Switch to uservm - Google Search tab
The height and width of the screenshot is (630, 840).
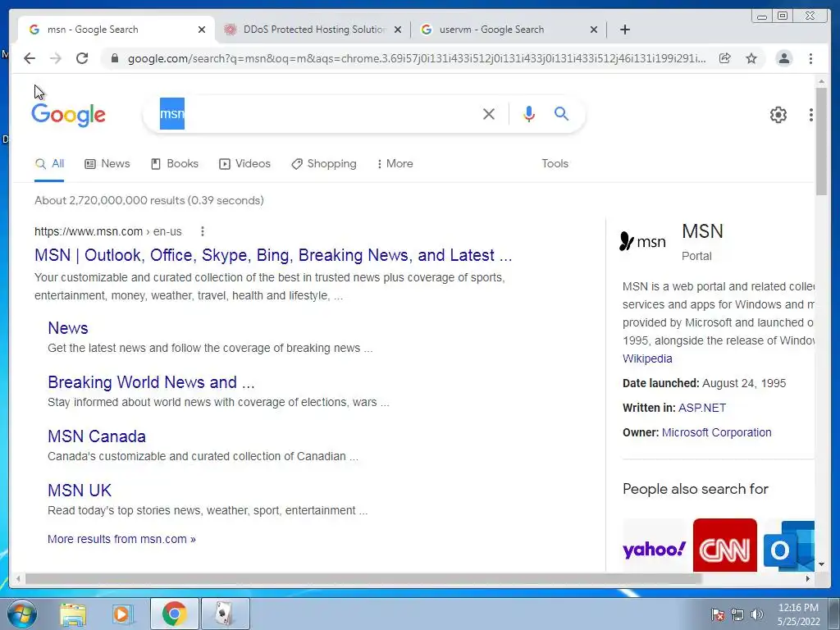tap(509, 30)
